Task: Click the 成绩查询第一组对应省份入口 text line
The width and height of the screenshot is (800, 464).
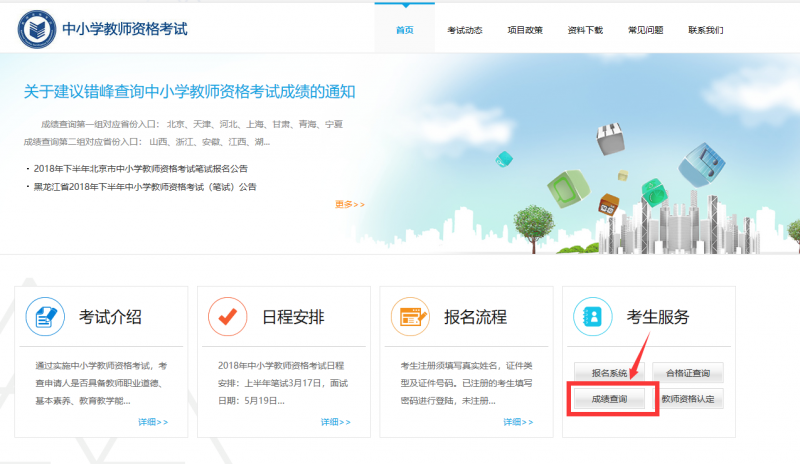Action: (192, 124)
